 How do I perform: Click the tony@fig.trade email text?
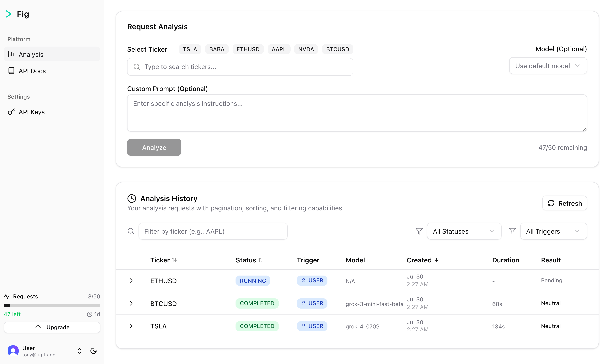39,355
